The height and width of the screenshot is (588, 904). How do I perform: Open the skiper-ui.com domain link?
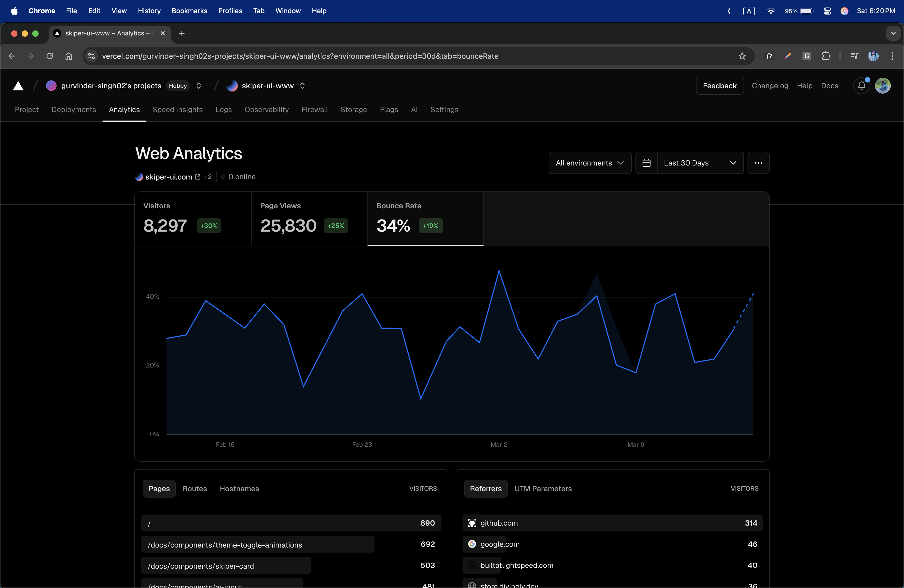point(169,177)
